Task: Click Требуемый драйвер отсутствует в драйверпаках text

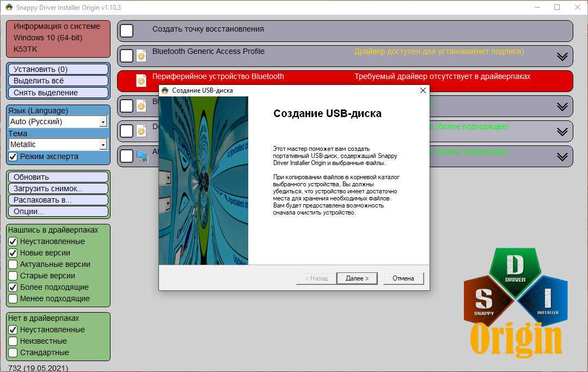Action: pos(442,76)
